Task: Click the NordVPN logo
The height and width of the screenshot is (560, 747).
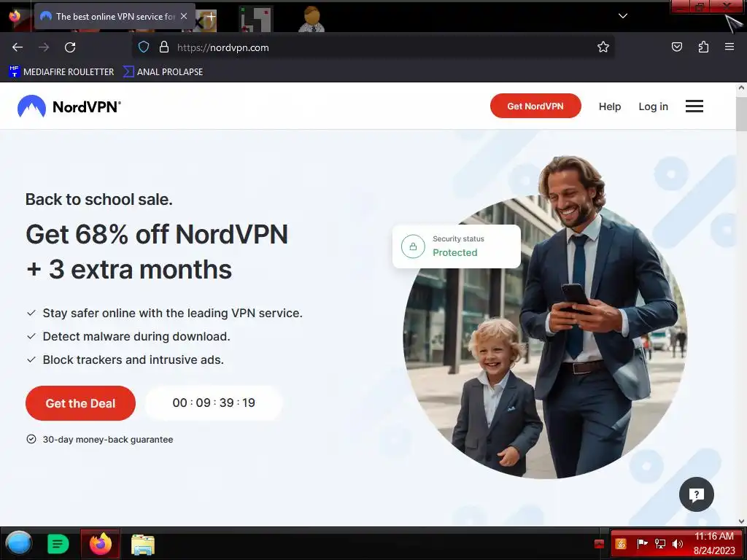Action: click(69, 106)
